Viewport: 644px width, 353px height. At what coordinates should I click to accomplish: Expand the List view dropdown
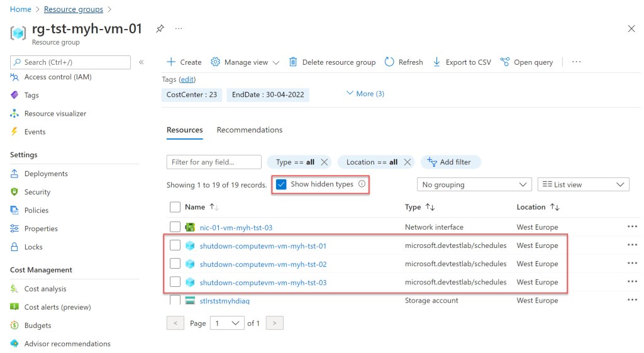click(583, 184)
